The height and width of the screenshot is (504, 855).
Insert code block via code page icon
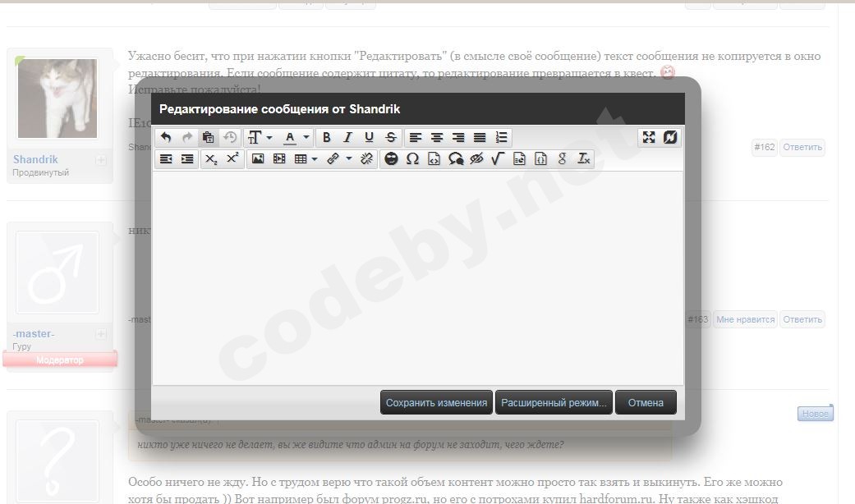tap(434, 158)
